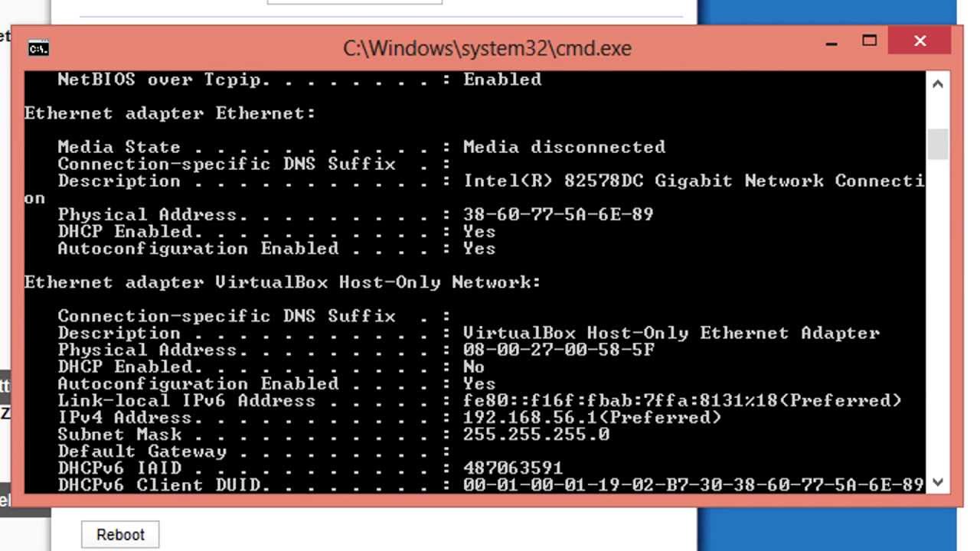Click the Reboot button

click(120, 535)
